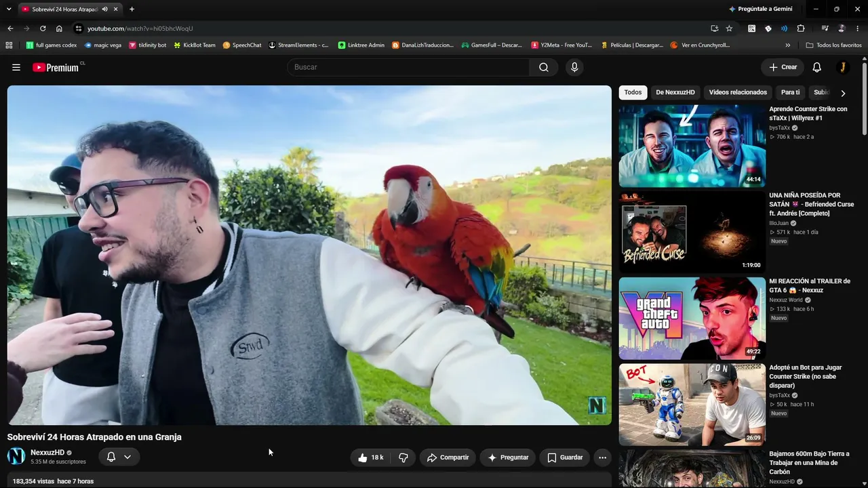Image resolution: width=868 pixels, height=488 pixels.
Task: Open the media control playlist icon
Action: [825, 28]
